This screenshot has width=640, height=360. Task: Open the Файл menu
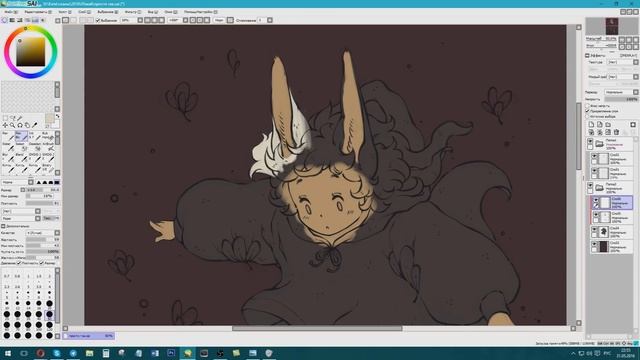tap(11, 12)
